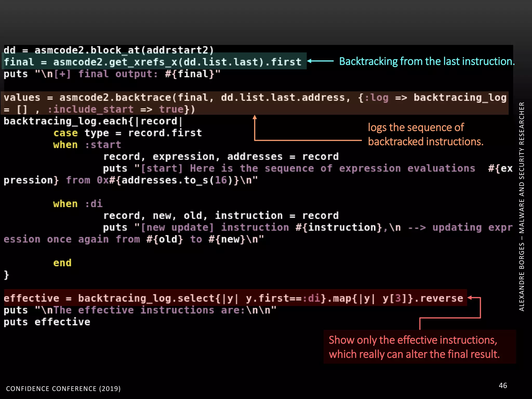Viewport: 532px width, 399px height.
Task: Click the highlighted 'effective = backtracing_log.select' line
Action: pyautogui.click(x=234, y=298)
